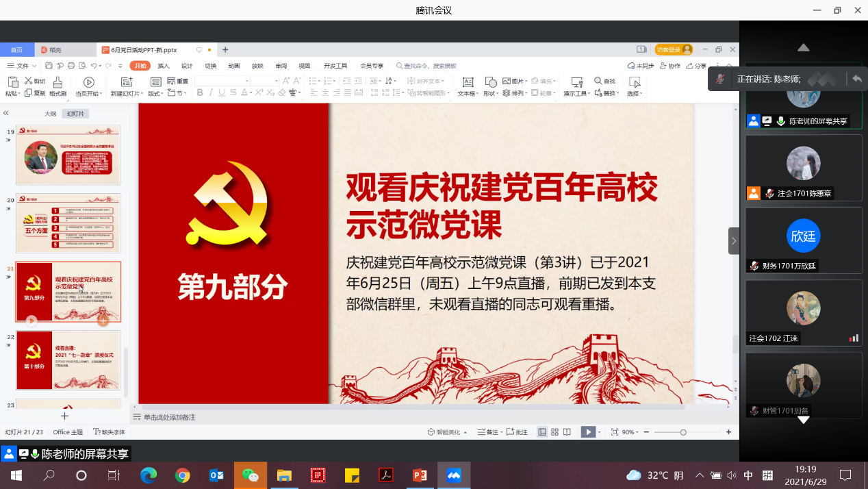The width and height of the screenshot is (868, 489).
Task: Open the Insert (插入) ribbon tab
Action: click(164, 66)
